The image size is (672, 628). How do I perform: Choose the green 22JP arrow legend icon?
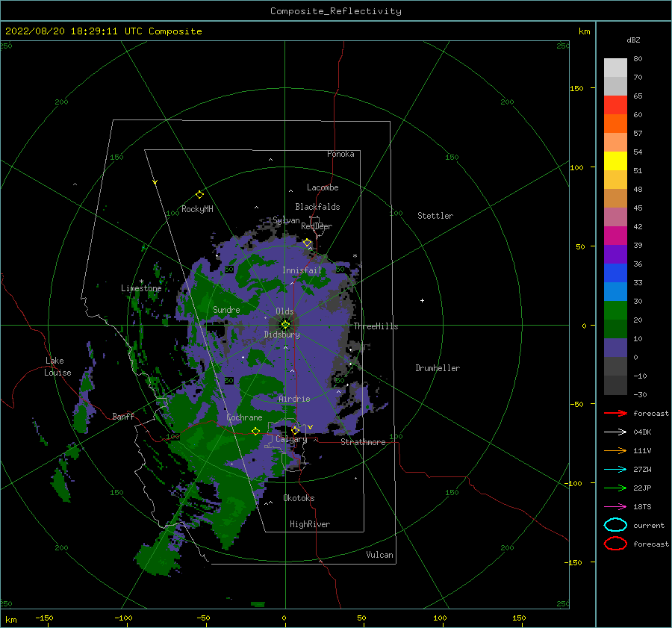615,488
